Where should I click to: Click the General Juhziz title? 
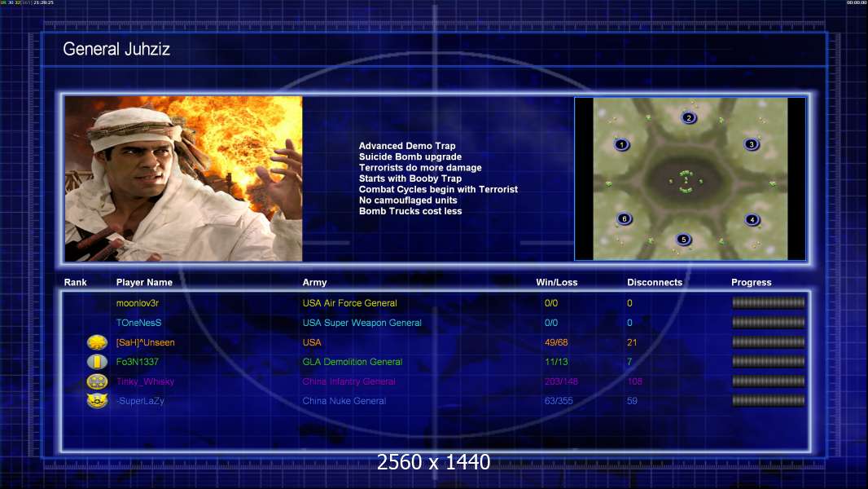click(116, 49)
